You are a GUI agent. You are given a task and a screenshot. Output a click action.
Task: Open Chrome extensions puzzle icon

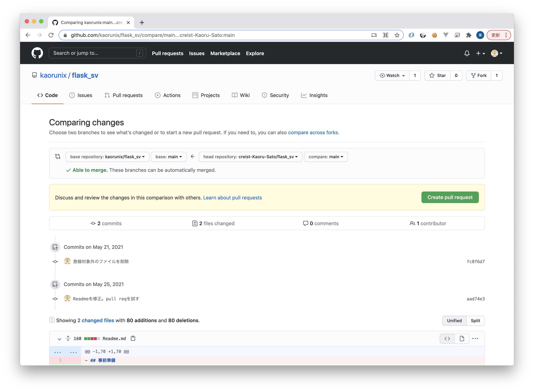(468, 35)
